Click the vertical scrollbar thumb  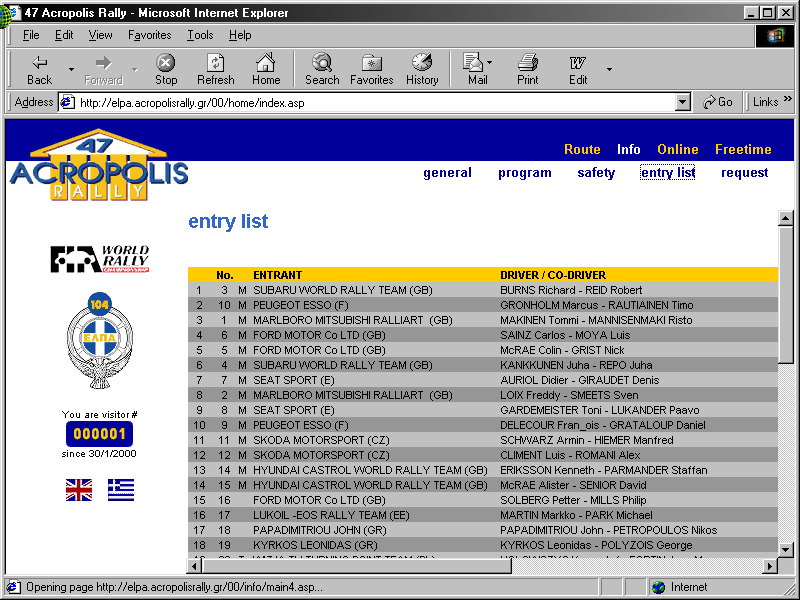pyautogui.click(x=786, y=294)
